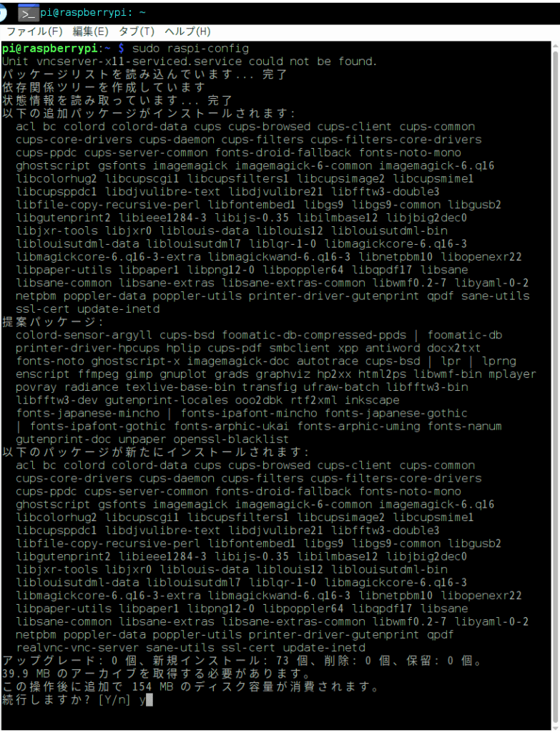Click the cursor block after the typed y
The image size is (560, 733).
pyautogui.click(x=149, y=700)
